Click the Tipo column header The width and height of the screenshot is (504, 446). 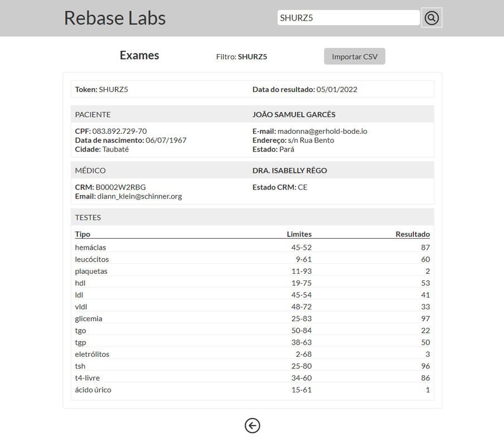coord(83,234)
